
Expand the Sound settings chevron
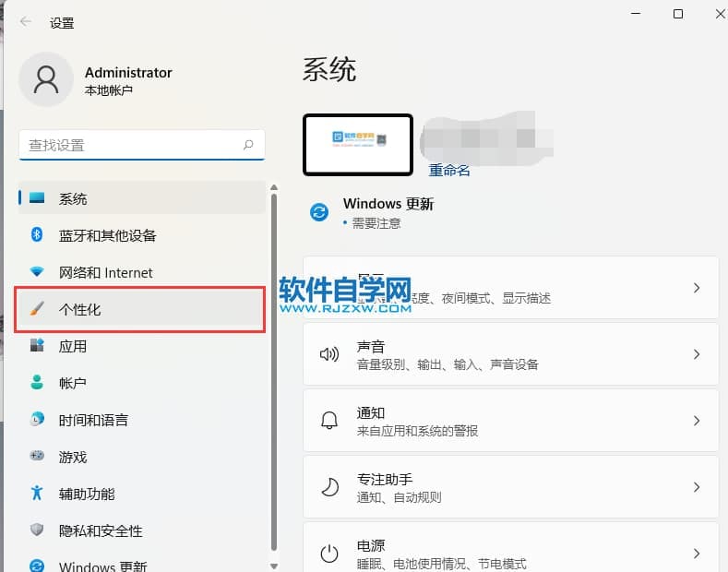697,354
